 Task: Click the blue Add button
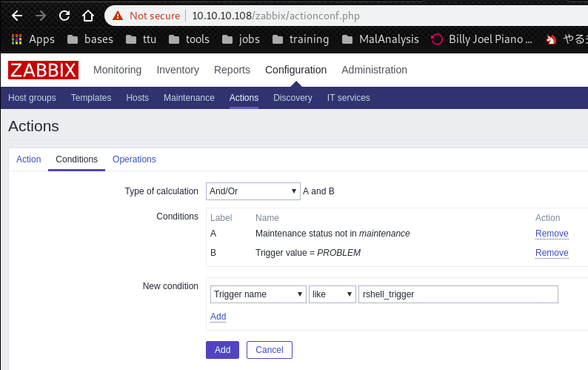tap(222, 349)
